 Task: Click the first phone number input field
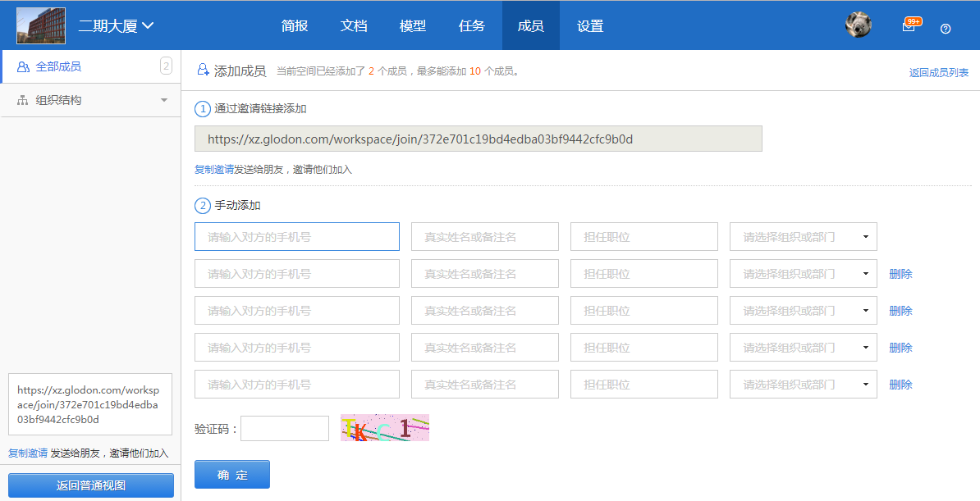click(x=297, y=237)
